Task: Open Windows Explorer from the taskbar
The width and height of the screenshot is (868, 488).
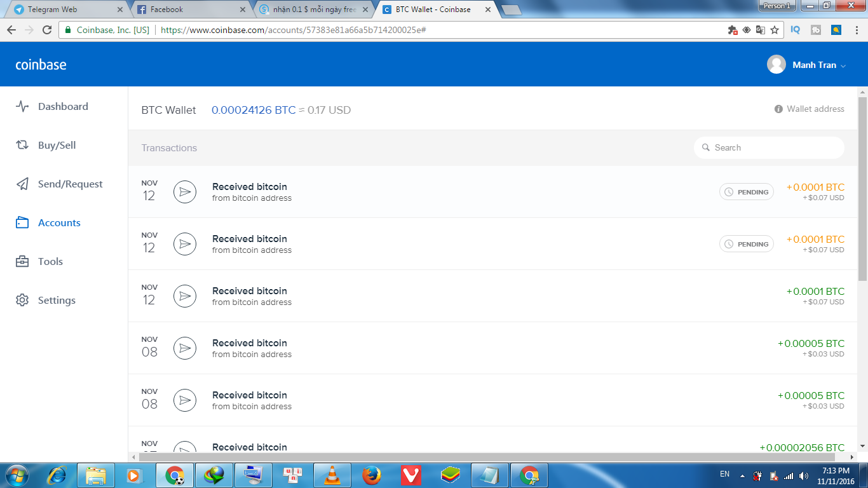Action: point(96,475)
